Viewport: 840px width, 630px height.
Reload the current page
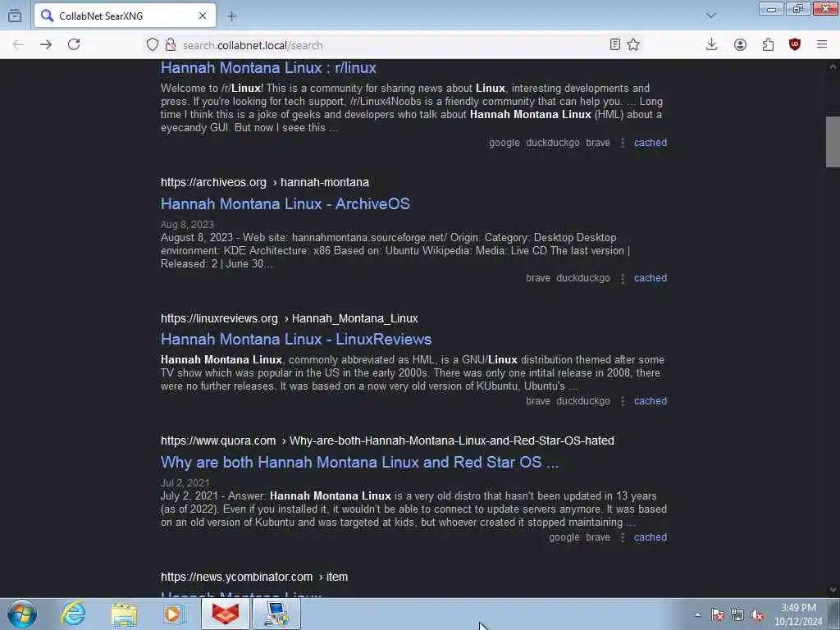[x=74, y=44]
